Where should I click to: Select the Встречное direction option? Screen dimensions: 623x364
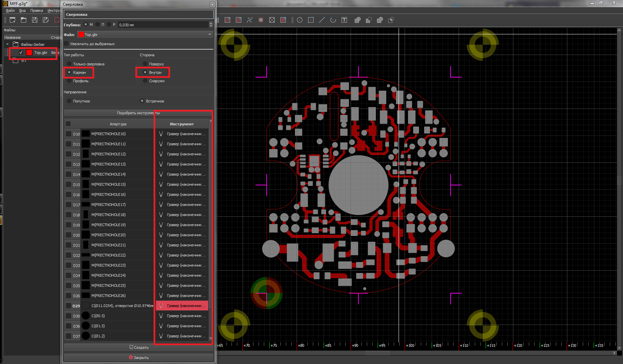tap(142, 101)
